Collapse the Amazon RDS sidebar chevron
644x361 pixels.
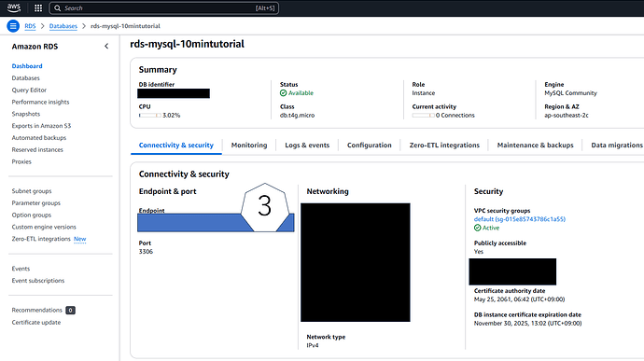click(106, 47)
